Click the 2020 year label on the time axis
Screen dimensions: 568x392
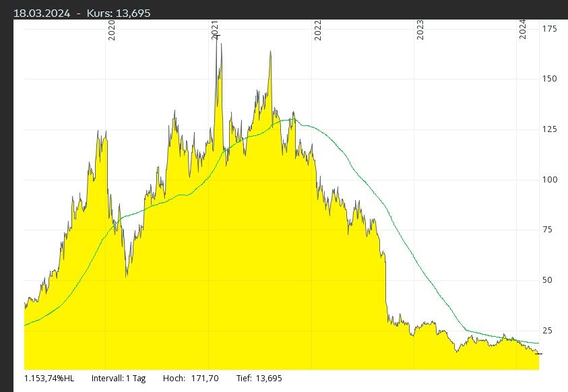pyautogui.click(x=112, y=31)
